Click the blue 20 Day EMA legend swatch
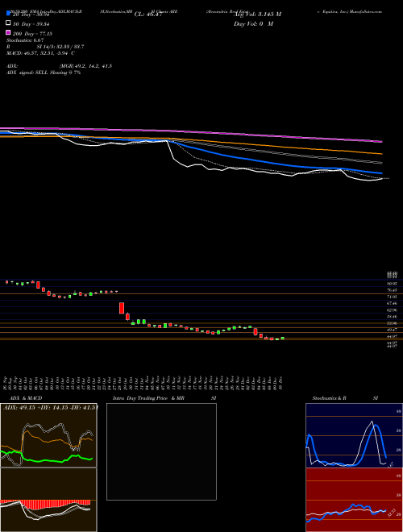Viewport: 403px width, 532px height. 8,14
